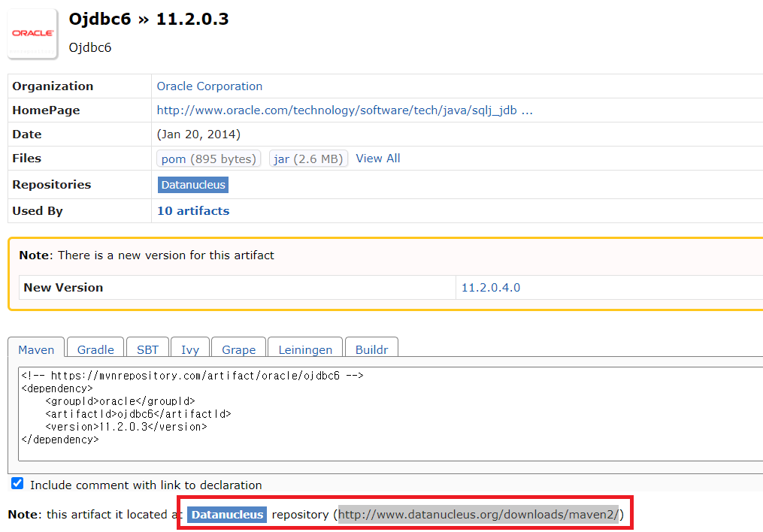Image resolution: width=763 pixels, height=532 pixels.
Task: Click the Organization row label
Action: 53,86
